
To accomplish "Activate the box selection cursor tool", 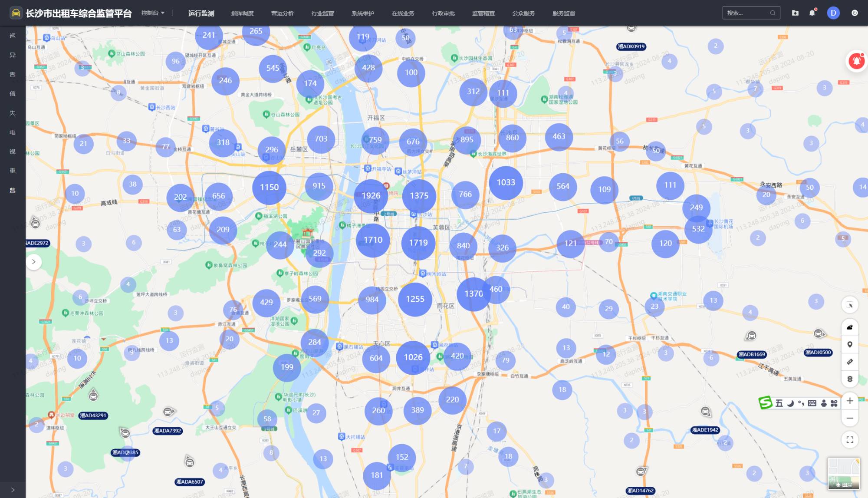I will click(x=850, y=305).
